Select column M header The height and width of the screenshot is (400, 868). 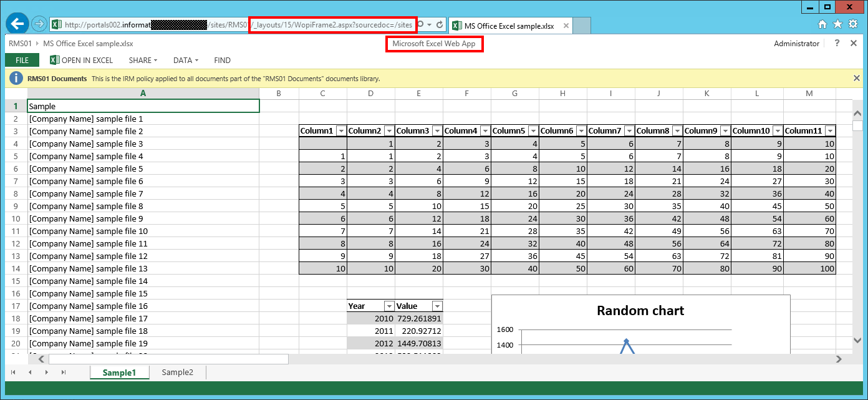tap(809, 94)
